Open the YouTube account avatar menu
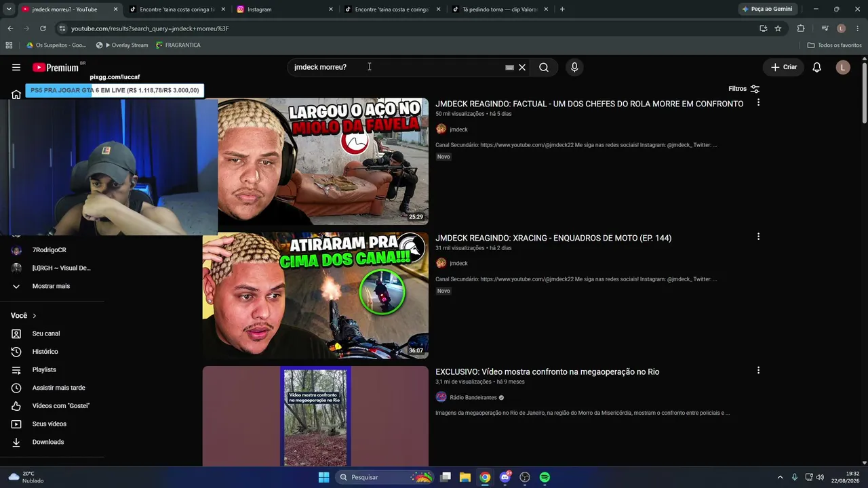 coord(843,67)
